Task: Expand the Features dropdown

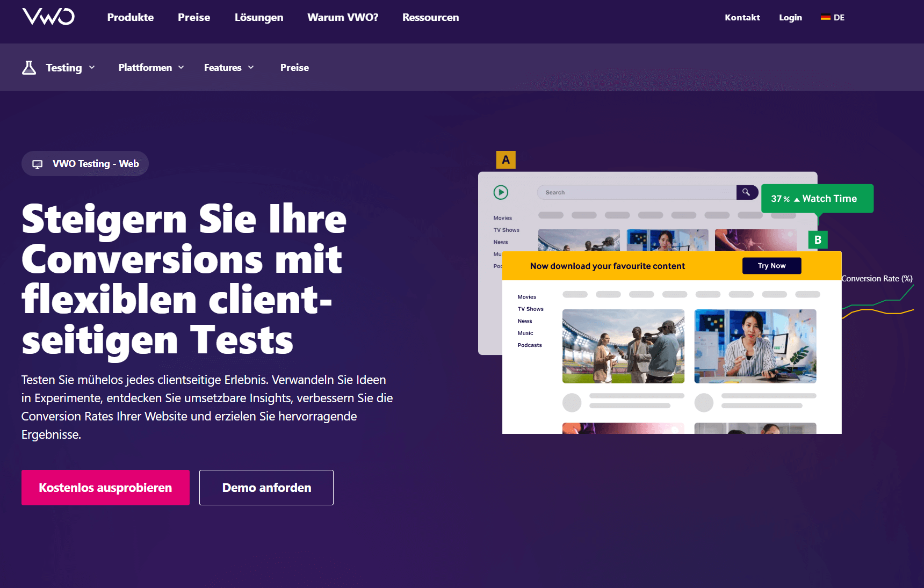Action: point(229,67)
